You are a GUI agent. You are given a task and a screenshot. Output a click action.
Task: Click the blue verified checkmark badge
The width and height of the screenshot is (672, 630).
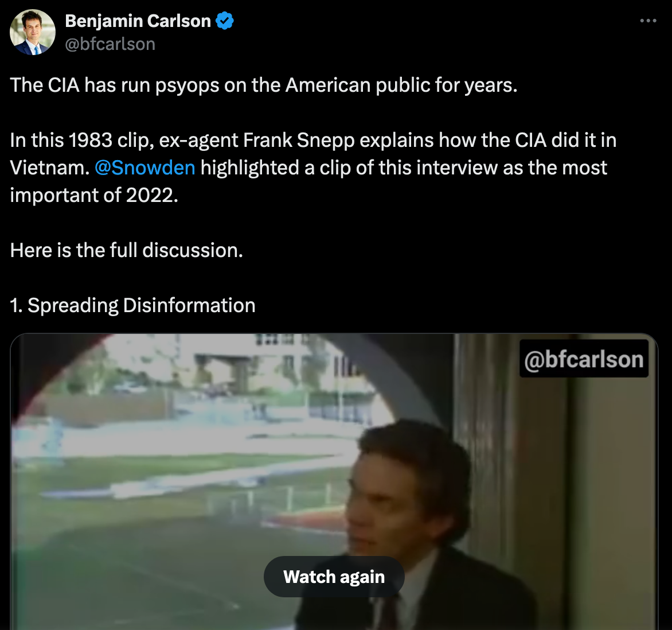225,21
